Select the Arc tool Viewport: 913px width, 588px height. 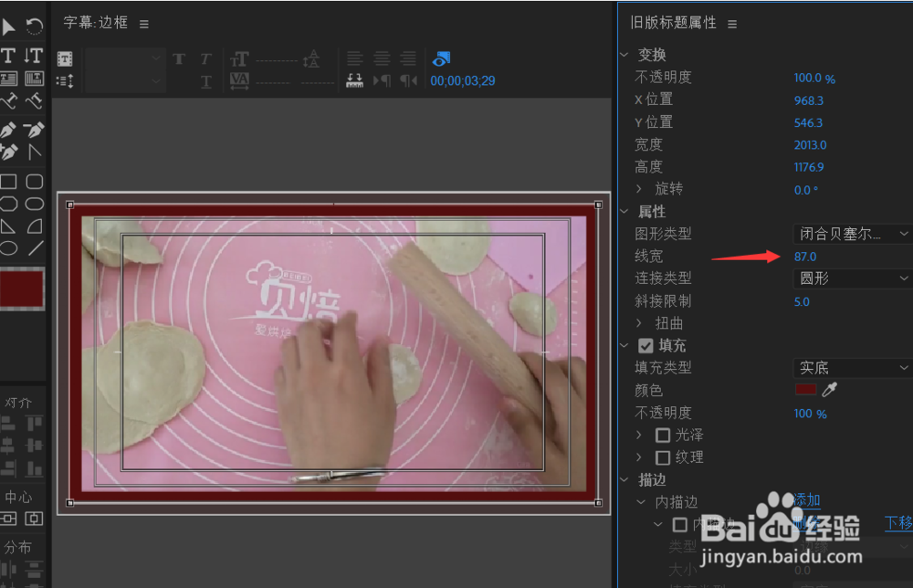coord(35,226)
